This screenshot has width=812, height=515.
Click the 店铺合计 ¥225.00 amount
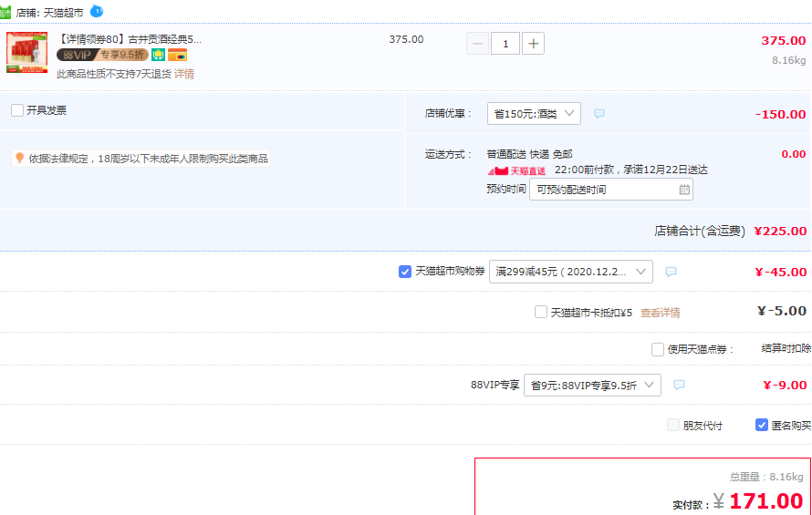[780, 231]
